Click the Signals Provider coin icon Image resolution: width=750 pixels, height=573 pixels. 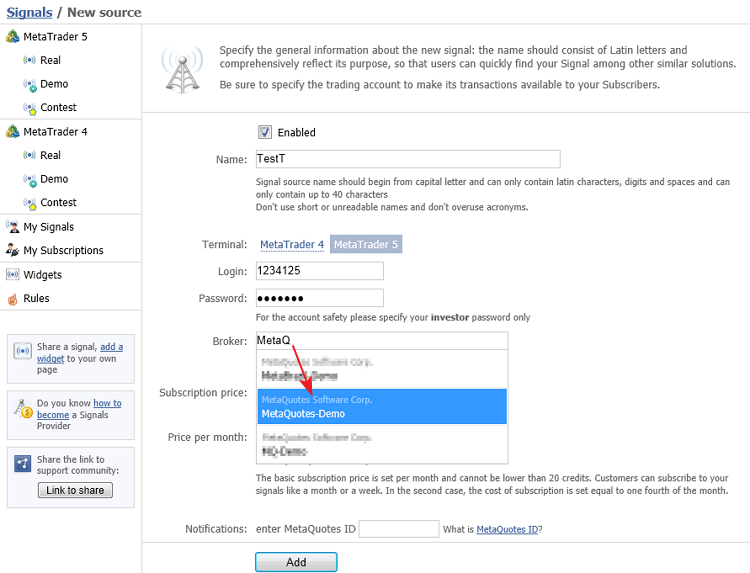pyautogui.click(x=22, y=408)
